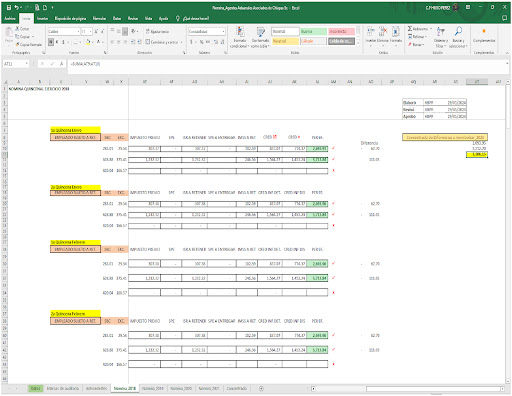Click the 1a Quincena Enero yellow cell

click(75, 130)
